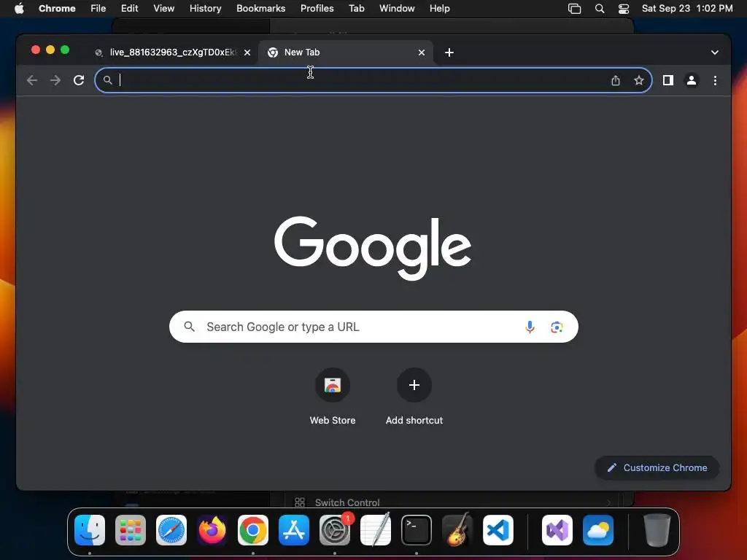Open TextEdit from the dock
747x560 pixels.
(376, 530)
